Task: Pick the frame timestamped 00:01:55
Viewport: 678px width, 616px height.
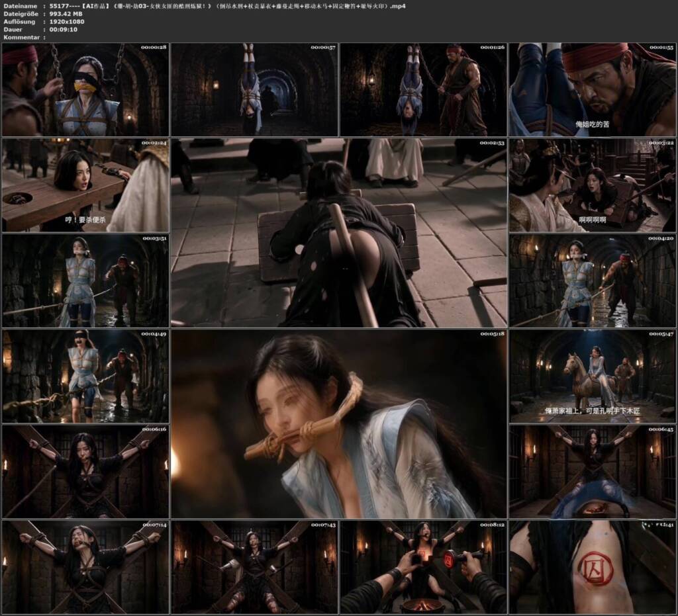Action: [x=593, y=89]
